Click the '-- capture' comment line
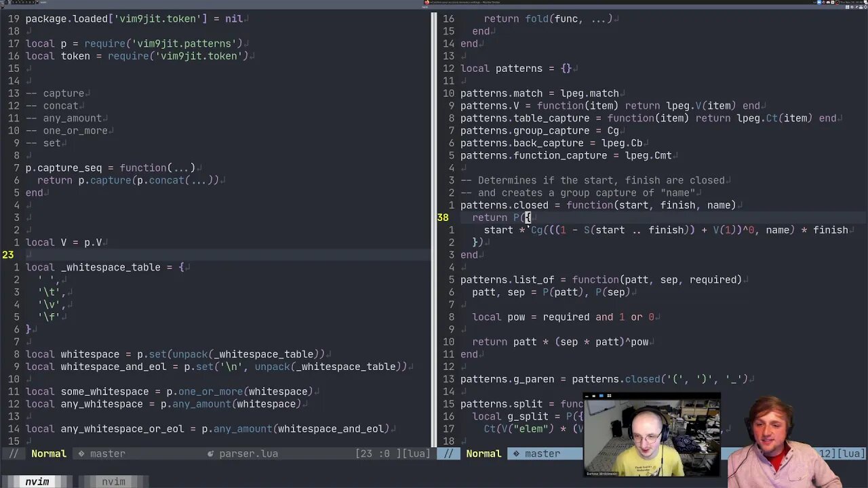This screenshot has height=488, width=868. [x=55, y=94]
